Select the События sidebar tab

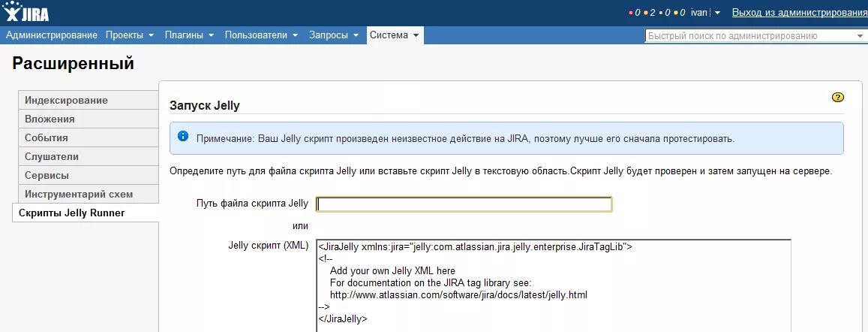click(88, 138)
